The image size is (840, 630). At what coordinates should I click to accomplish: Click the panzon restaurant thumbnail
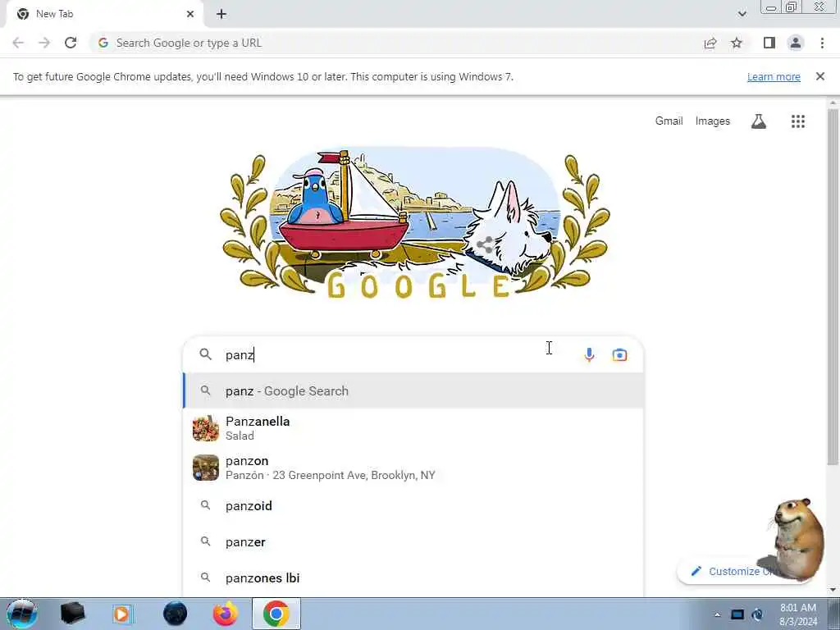coord(206,468)
